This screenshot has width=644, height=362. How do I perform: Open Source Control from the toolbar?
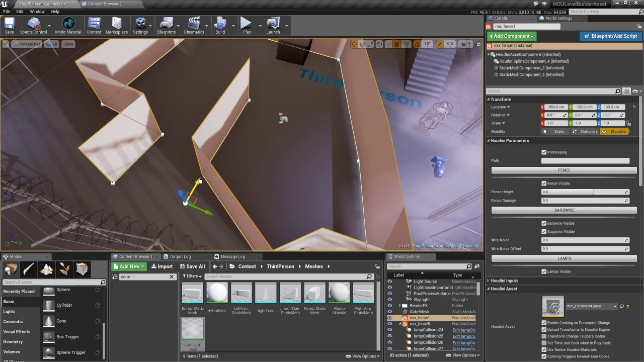[33, 25]
